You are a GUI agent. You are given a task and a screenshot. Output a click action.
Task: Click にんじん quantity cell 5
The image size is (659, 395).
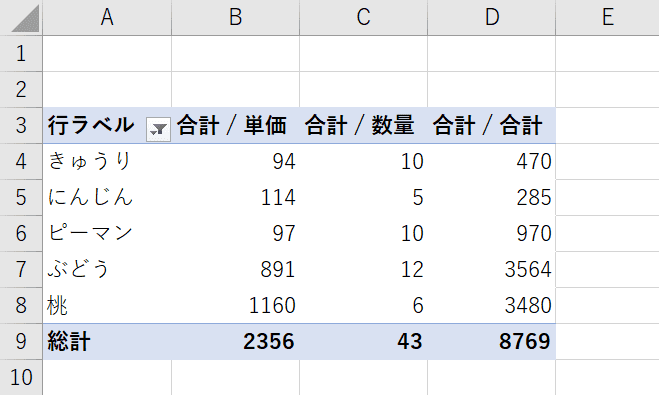(x=364, y=198)
